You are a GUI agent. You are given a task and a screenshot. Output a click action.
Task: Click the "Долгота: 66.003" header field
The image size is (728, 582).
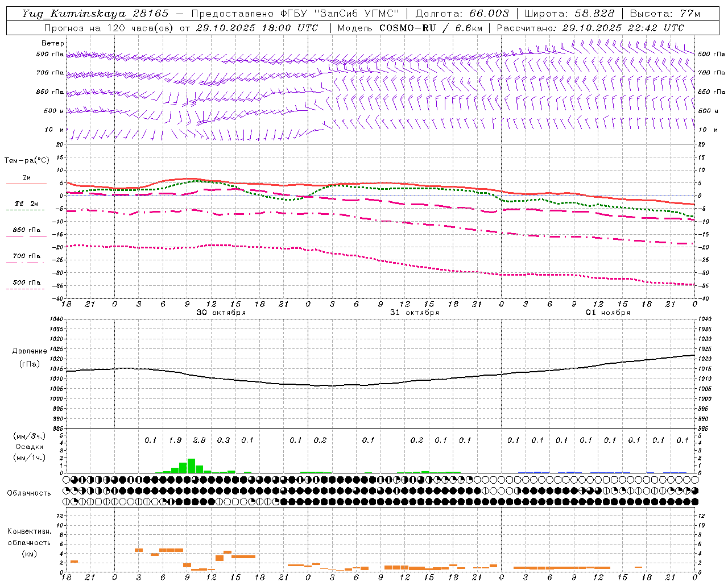pos(462,14)
